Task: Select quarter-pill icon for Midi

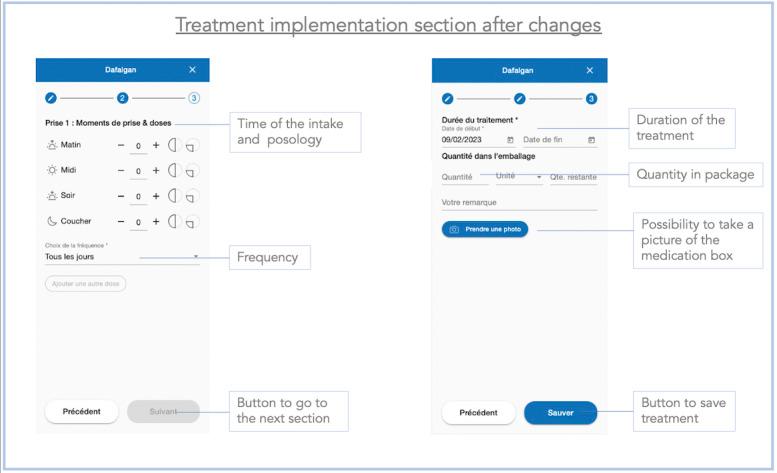Action: [x=191, y=172]
